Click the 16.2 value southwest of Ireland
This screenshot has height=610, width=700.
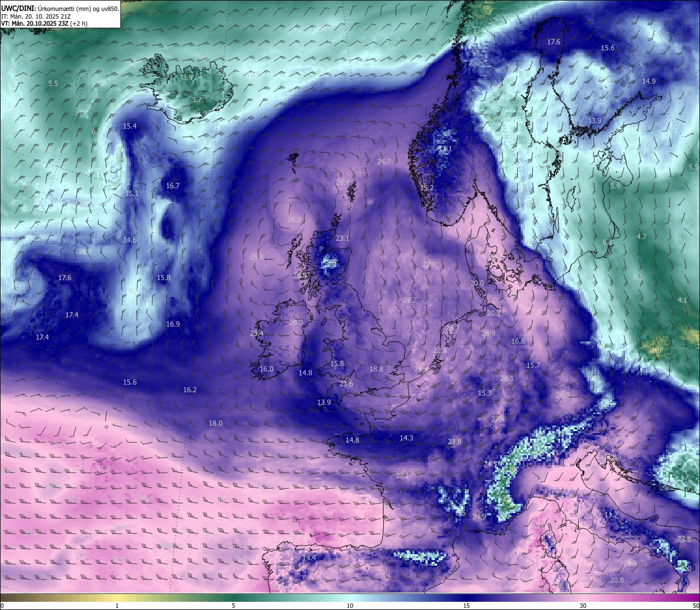190,390
